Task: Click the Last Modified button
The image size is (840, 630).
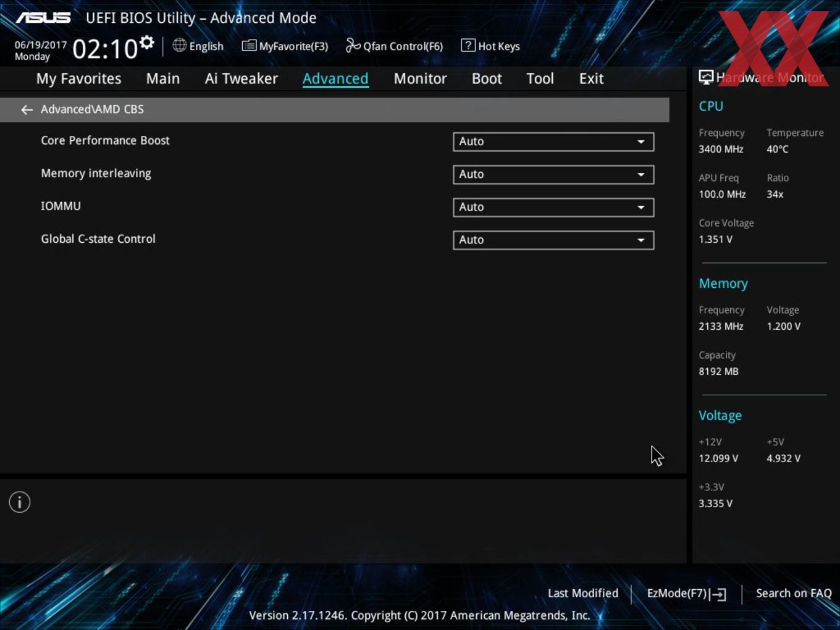Action: pos(583,593)
